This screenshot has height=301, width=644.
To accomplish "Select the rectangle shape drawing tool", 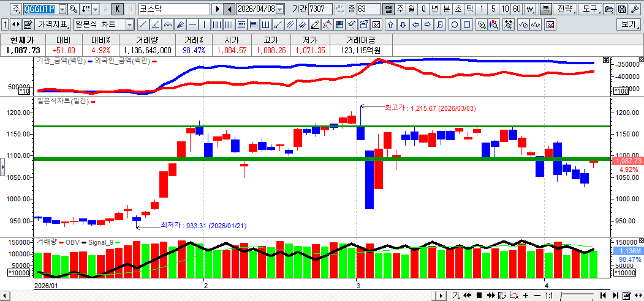I will point(468,24).
